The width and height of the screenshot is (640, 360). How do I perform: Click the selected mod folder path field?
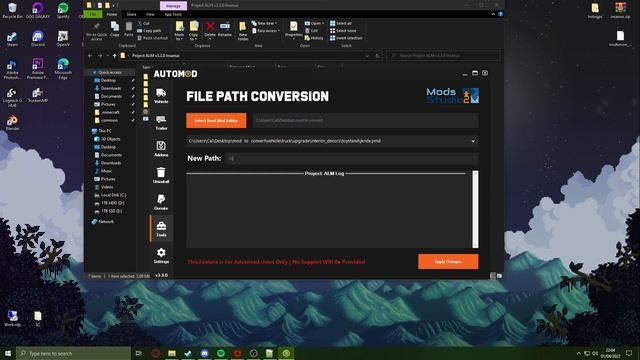pos(365,120)
